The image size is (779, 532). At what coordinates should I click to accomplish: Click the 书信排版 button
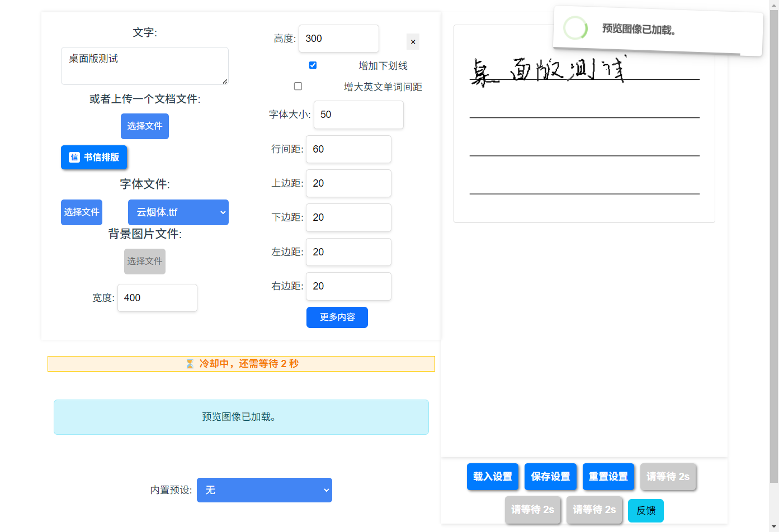[94, 157]
